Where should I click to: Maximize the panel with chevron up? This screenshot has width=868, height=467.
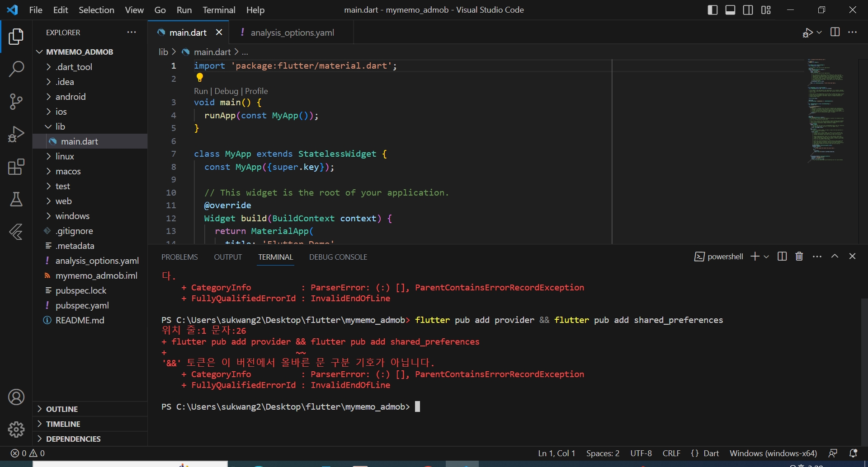[835, 256]
